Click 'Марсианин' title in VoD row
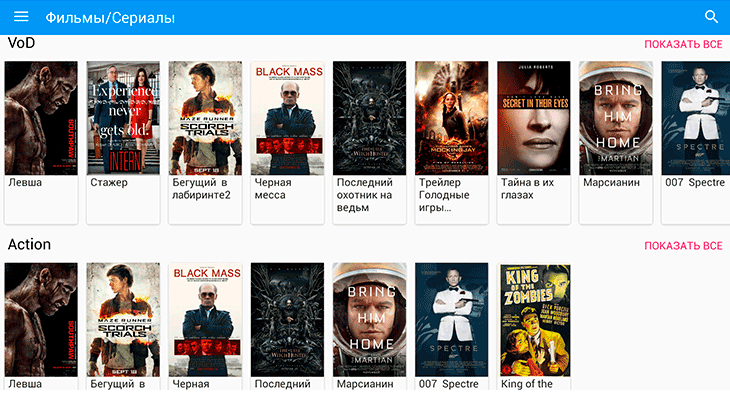The width and height of the screenshot is (730, 400). 611,183
